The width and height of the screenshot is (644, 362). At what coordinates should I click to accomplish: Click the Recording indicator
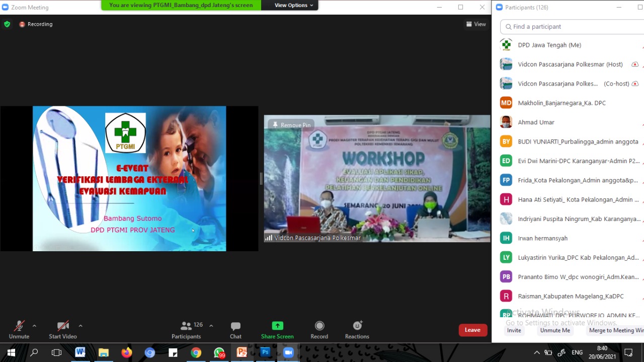tap(36, 24)
